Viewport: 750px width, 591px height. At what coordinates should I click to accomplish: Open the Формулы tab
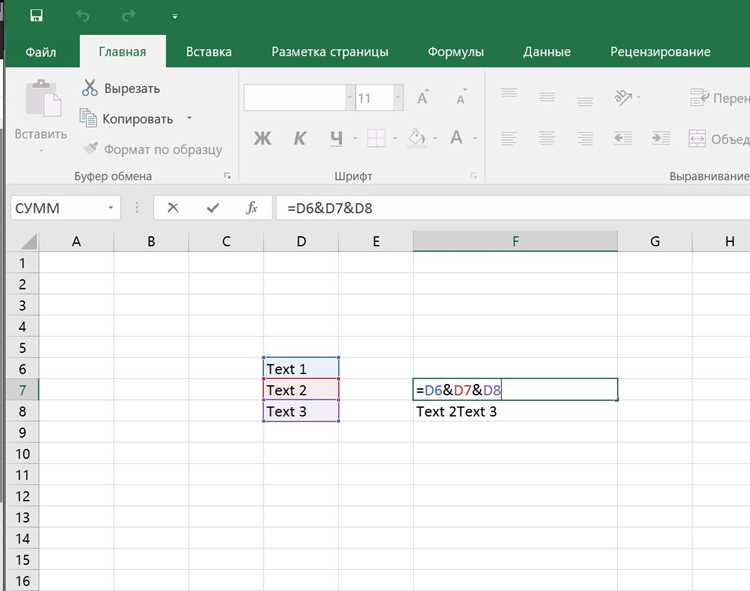pyautogui.click(x=455, y=52)
